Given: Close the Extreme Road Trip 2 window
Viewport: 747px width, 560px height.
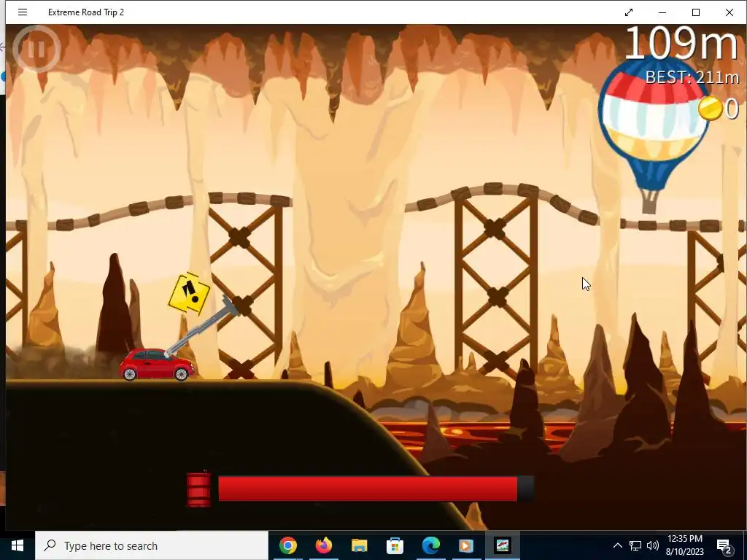Looking at the screenshot, I should click(x=729, y=12).
